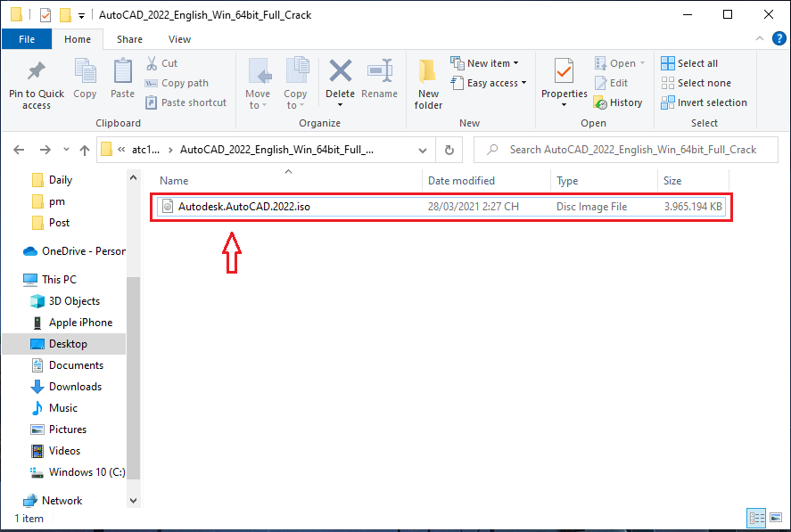Click the search box field
This screenshot has width=791, height=532.
625,150
